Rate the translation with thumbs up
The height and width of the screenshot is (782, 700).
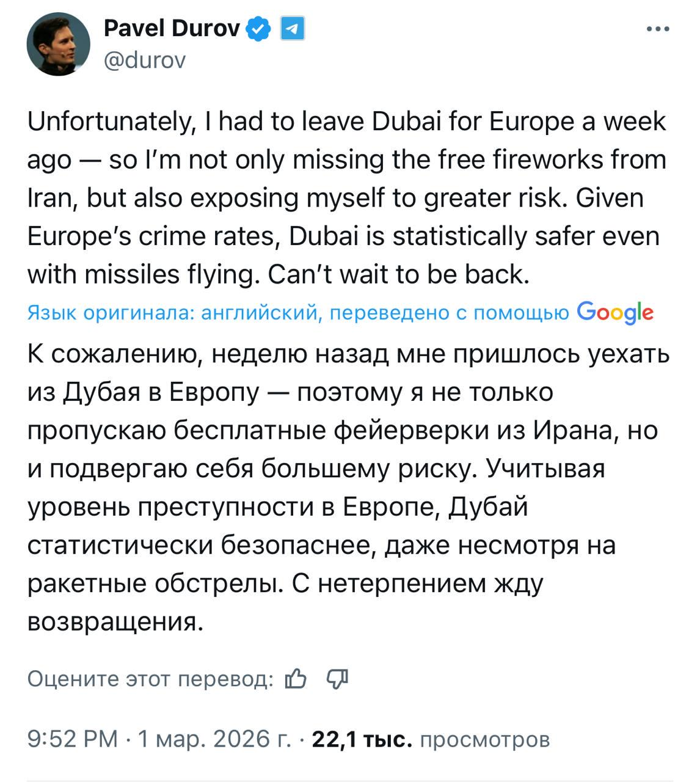296,678
